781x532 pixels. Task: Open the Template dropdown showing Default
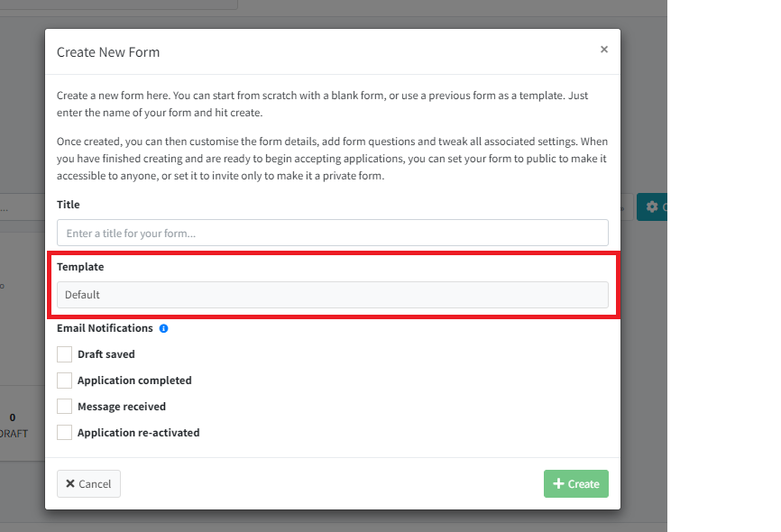(333, 295)
